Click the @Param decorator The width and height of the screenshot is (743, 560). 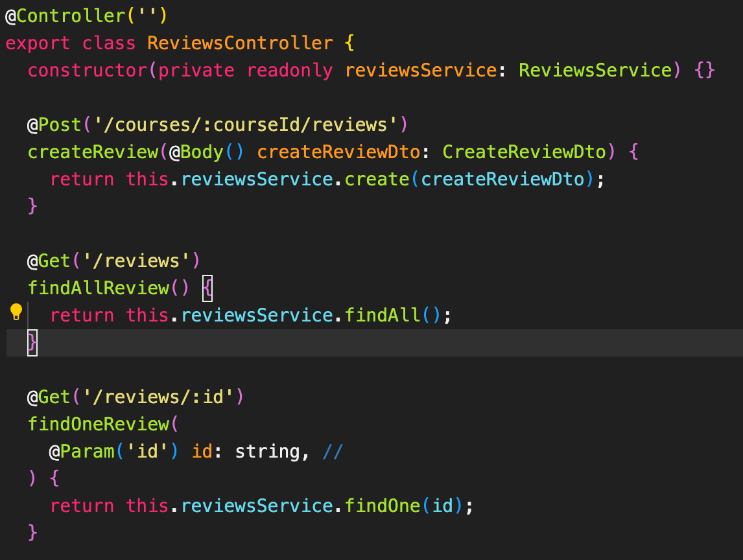[82, 452]
